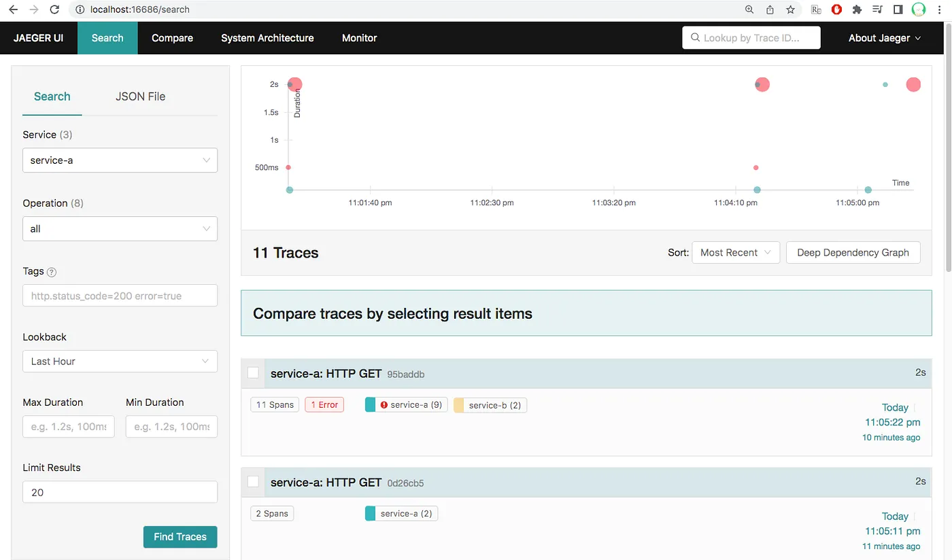Viewport: 952px width, 560px height.
Task: Toggle browser side panel icon
Action: click(x=898, y=10)
